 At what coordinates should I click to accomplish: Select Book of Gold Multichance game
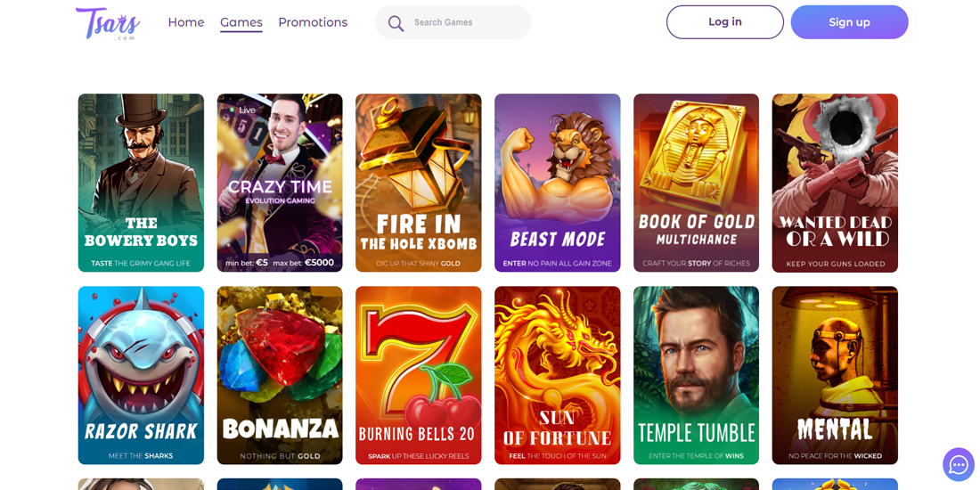(x=696, y=183)
